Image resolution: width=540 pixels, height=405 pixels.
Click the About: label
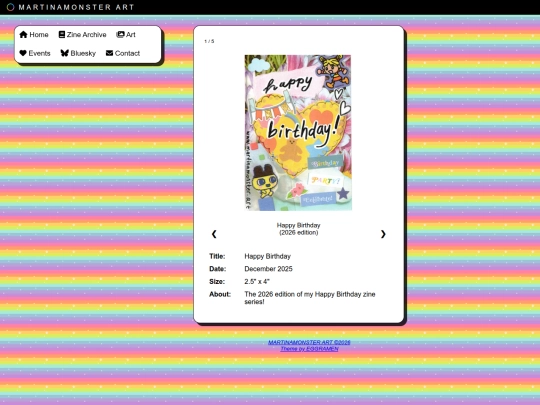pyautogui.click(x=220, y=294)
